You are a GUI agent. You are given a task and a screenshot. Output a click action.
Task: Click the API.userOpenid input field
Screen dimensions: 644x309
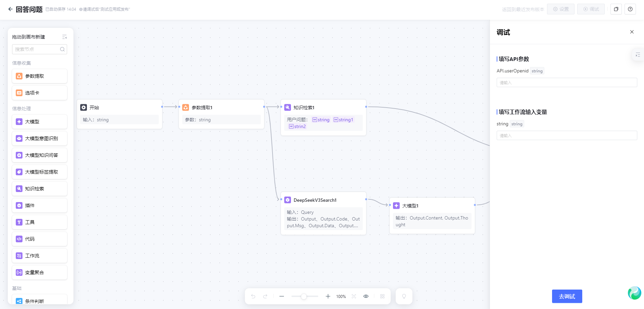point(566,82)
